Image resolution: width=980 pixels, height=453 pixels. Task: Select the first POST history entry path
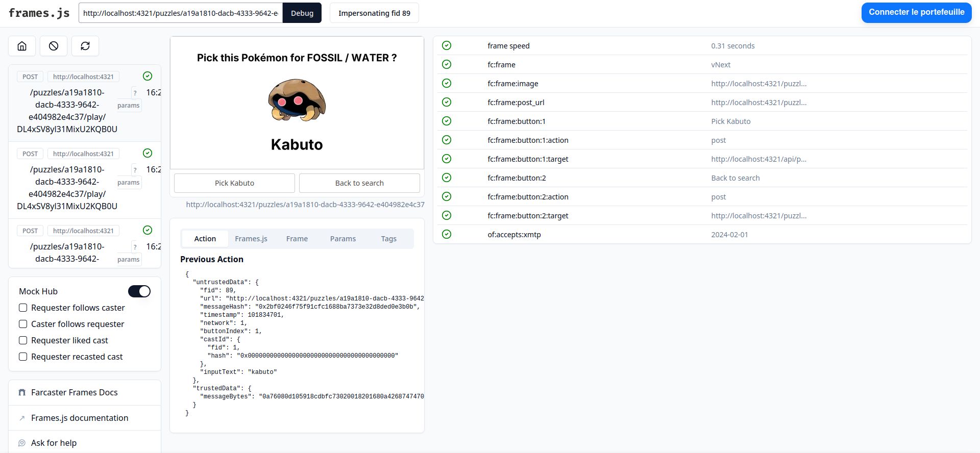coord(67,111)
